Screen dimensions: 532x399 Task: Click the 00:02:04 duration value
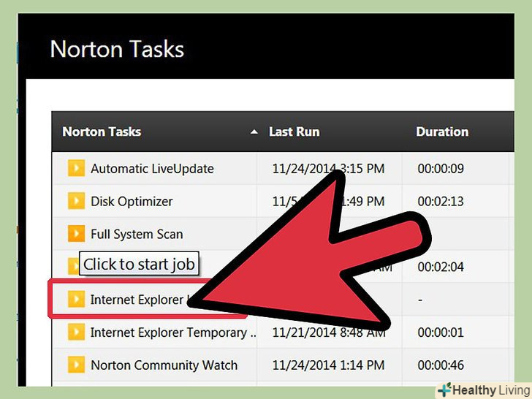coord(441,267)
